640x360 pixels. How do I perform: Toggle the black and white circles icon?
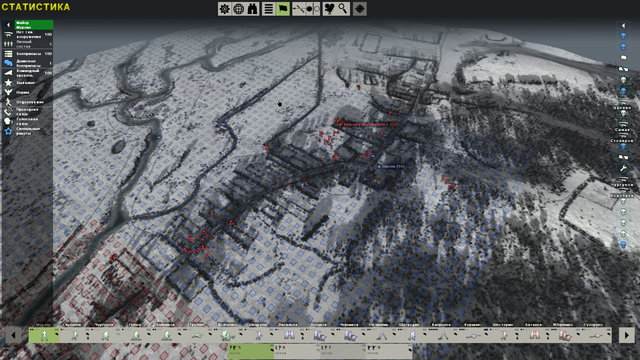click(313, 9)
